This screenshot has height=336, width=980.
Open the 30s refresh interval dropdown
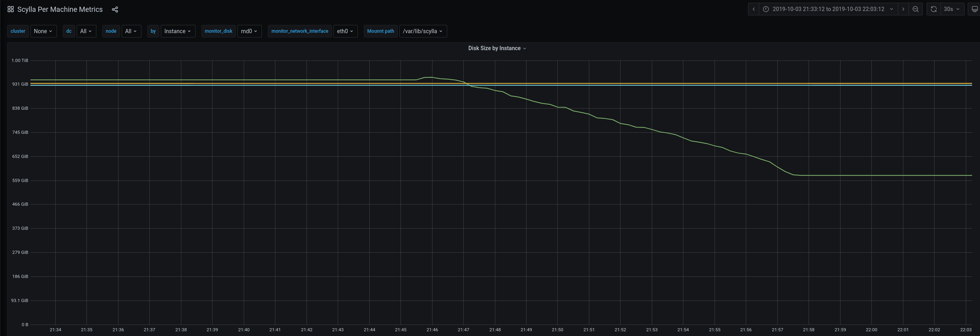tap(952, 9)
